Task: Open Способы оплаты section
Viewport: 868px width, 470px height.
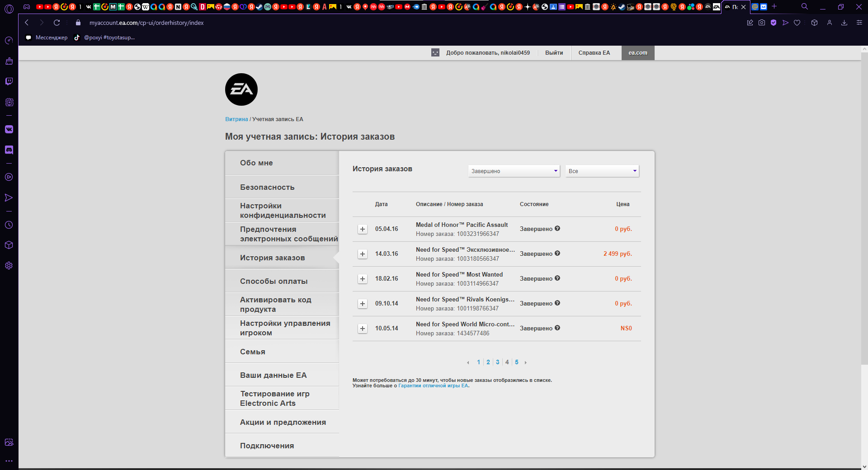Action: pos(282,281)
